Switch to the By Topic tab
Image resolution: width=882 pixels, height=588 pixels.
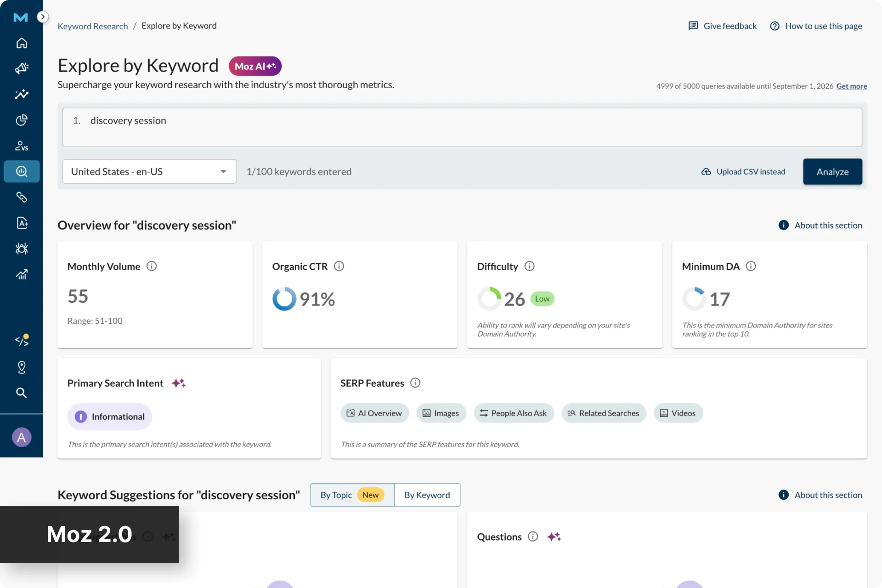click(x=352, y=495)
